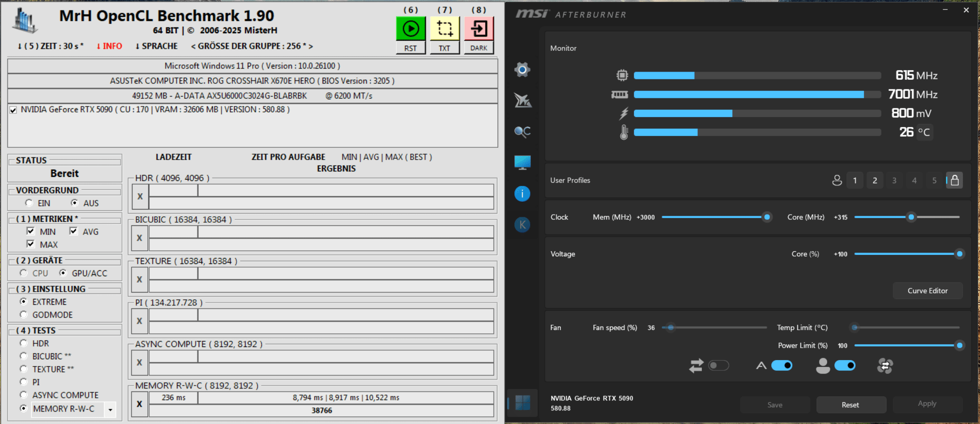Viewport: 980px width, 424px height.
Task: Open the SPRACHE language dropdown
Action: (x=157, y=46)
